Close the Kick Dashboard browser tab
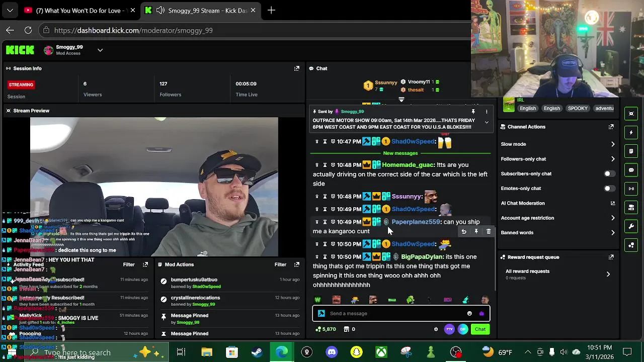The image size is (644, 362). [253, 10]
